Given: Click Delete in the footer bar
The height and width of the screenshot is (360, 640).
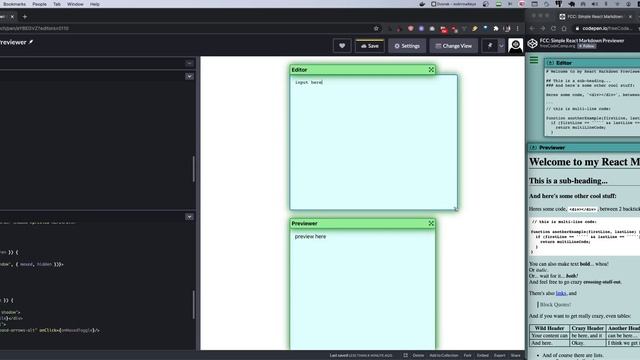Looking at the screenshot, I should point(418,356).
